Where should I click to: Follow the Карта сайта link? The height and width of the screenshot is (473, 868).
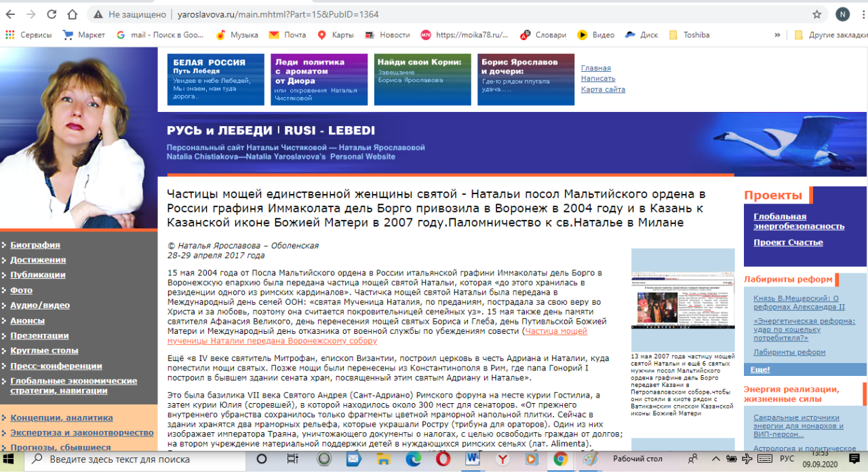pyautogui.click(x=603, y=90)
